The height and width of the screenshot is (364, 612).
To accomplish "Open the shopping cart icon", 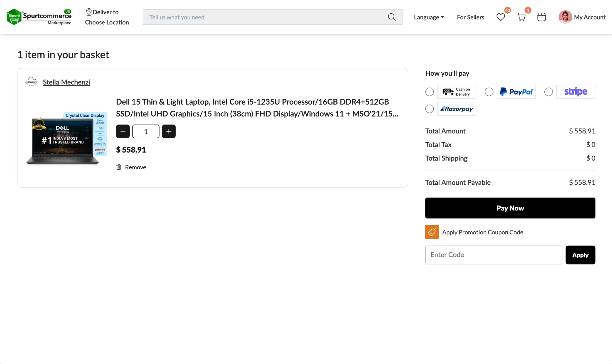I will (521, 17).
